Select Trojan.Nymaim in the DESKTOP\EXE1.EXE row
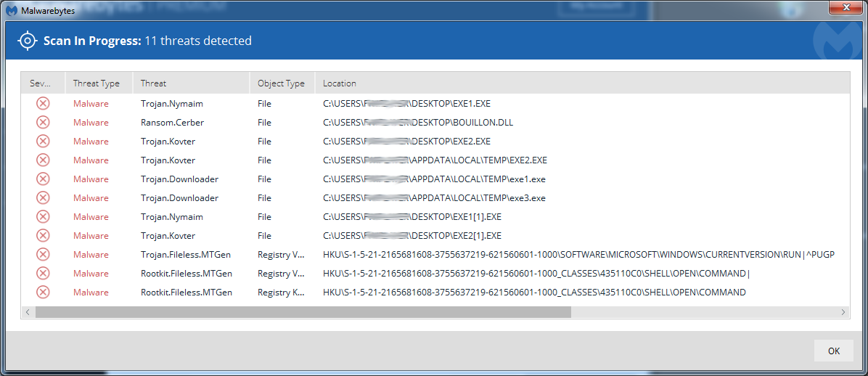The width and height of the screenshot is (868, 376). pyautogui.click(x=171, y=104)
